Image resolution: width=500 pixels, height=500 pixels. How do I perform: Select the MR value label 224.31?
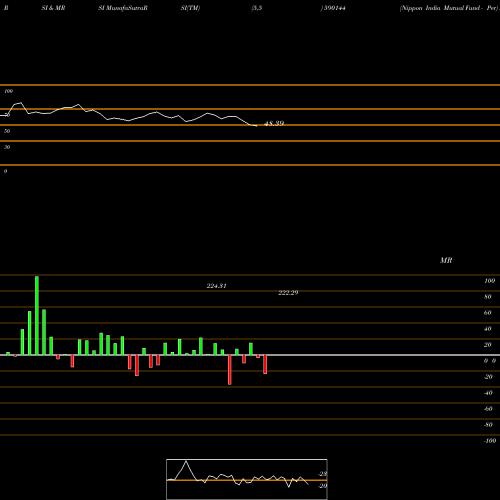(x=216, y=286)
